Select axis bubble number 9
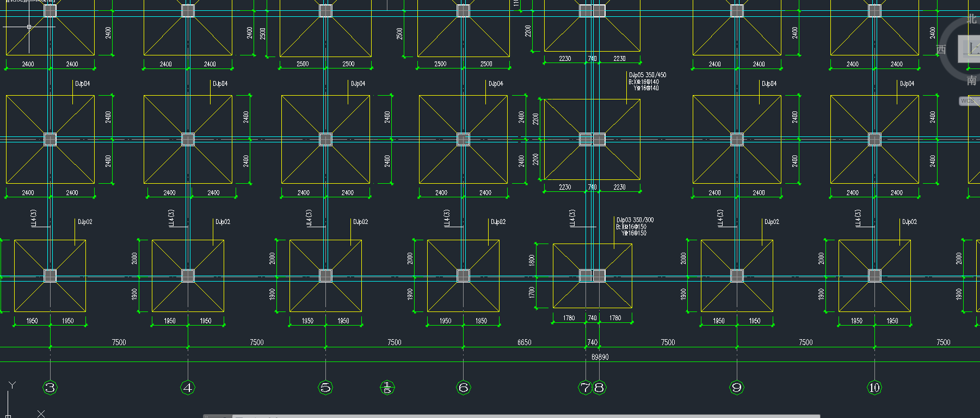980x418 pixels. pos(737,388)
